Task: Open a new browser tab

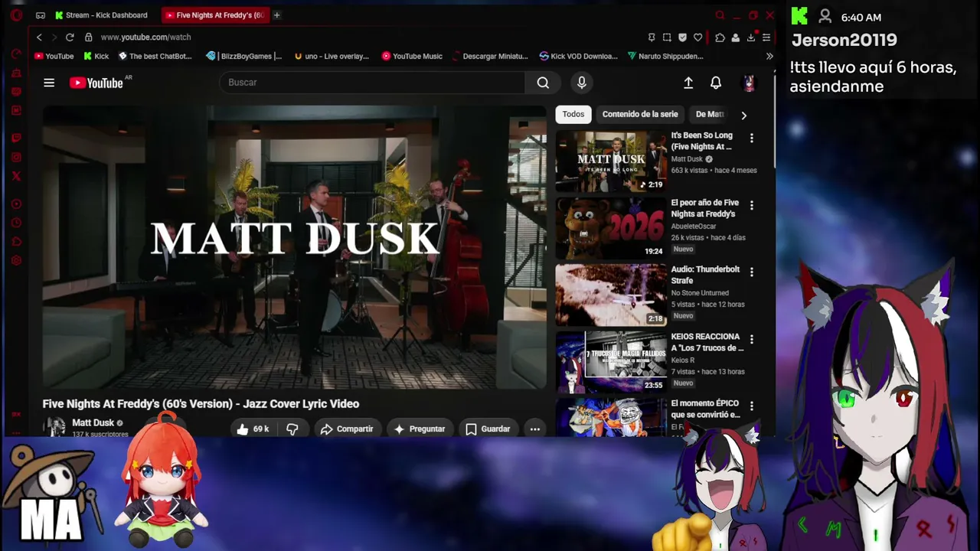Action: (276, 15)
